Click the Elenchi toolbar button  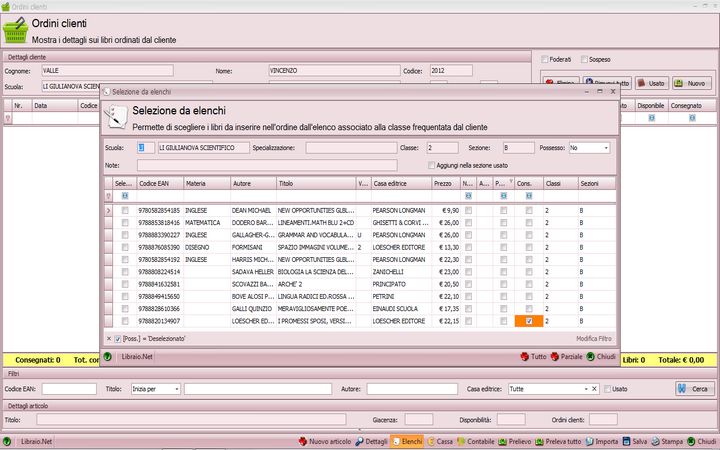coord(407,441)
